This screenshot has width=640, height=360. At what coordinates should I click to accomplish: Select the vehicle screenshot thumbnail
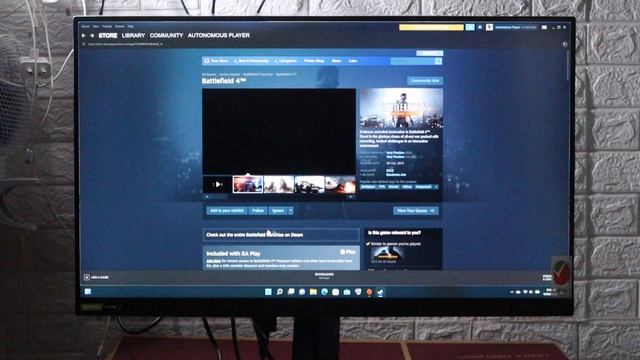coord(310,184)
